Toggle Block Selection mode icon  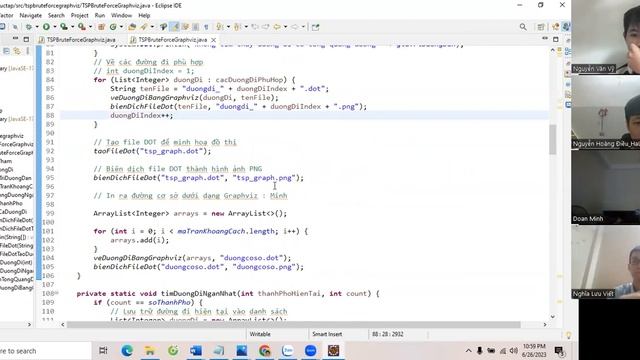(196, 27)
